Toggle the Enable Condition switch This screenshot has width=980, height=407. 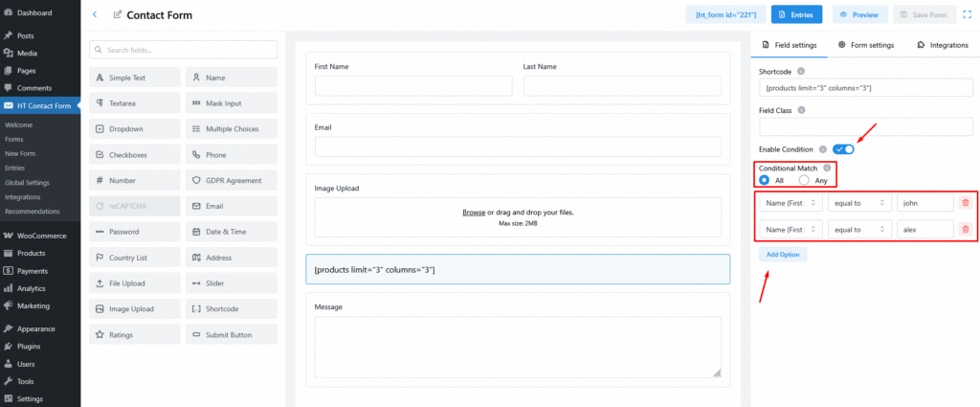(843, 149)
